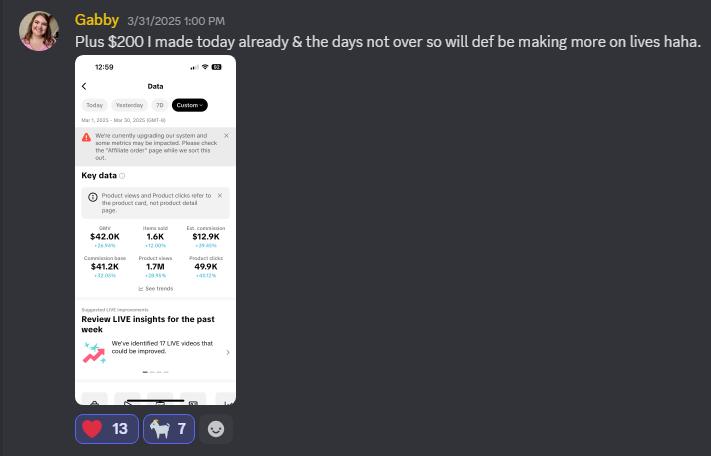Click the Key data info icon
The height and width of the screenshot is (456, 711).
pos(122,176)
